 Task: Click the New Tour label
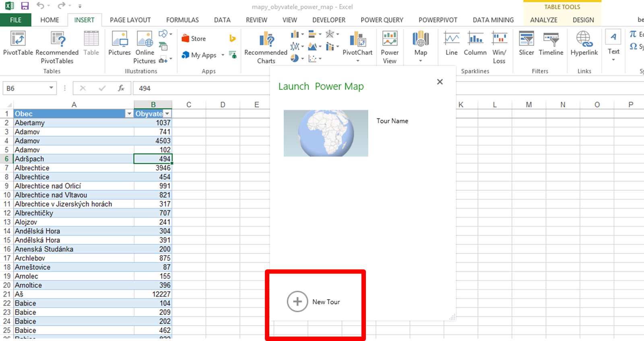(326, 302)
